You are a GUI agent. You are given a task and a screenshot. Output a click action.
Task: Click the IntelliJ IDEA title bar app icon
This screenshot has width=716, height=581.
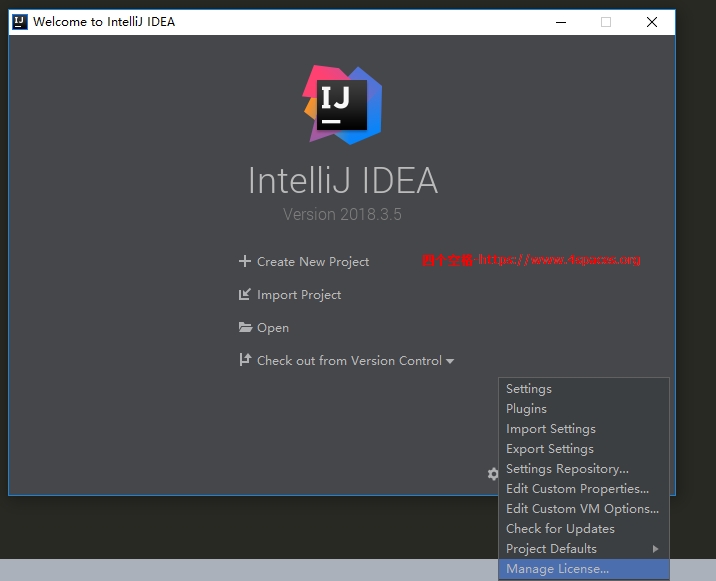[19, 21]
